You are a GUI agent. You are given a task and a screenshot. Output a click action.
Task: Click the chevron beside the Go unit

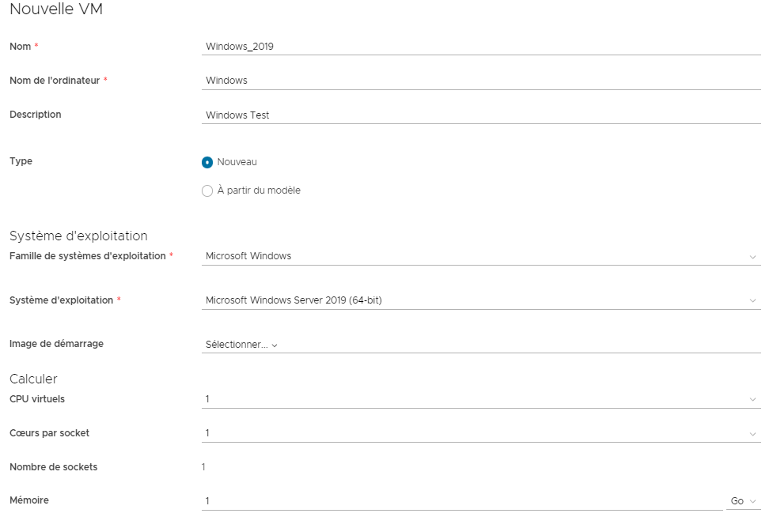coord(752,501)
